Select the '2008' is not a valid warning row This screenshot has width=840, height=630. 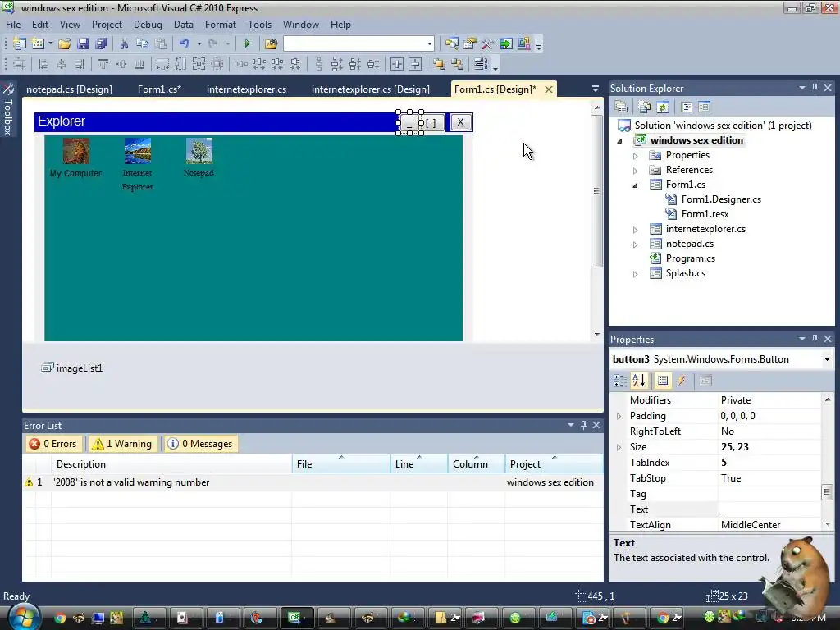tap(313, 482)
